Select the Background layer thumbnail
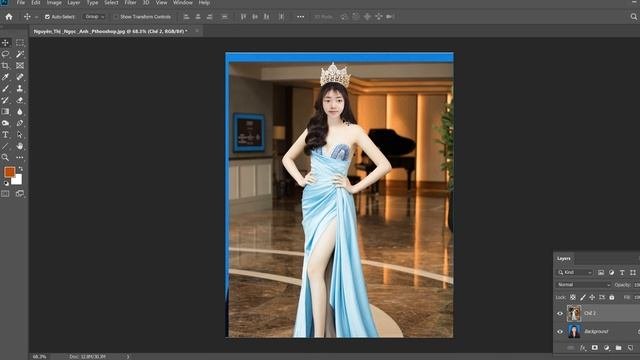The image size is (640, 360). click(574, 331)
